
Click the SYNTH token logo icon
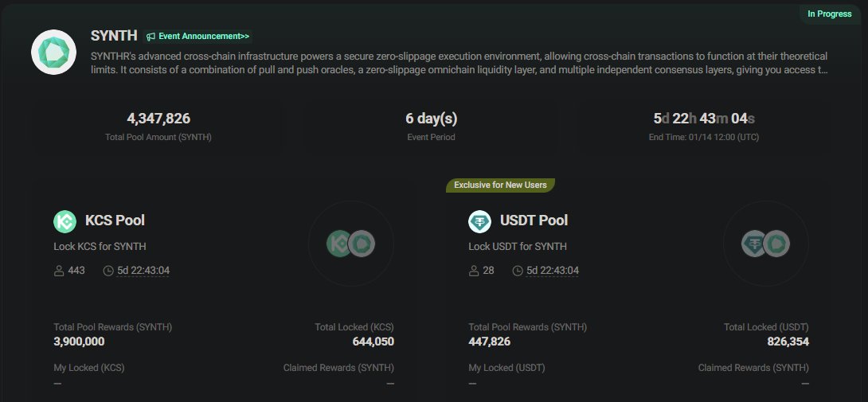pos(53,52)
